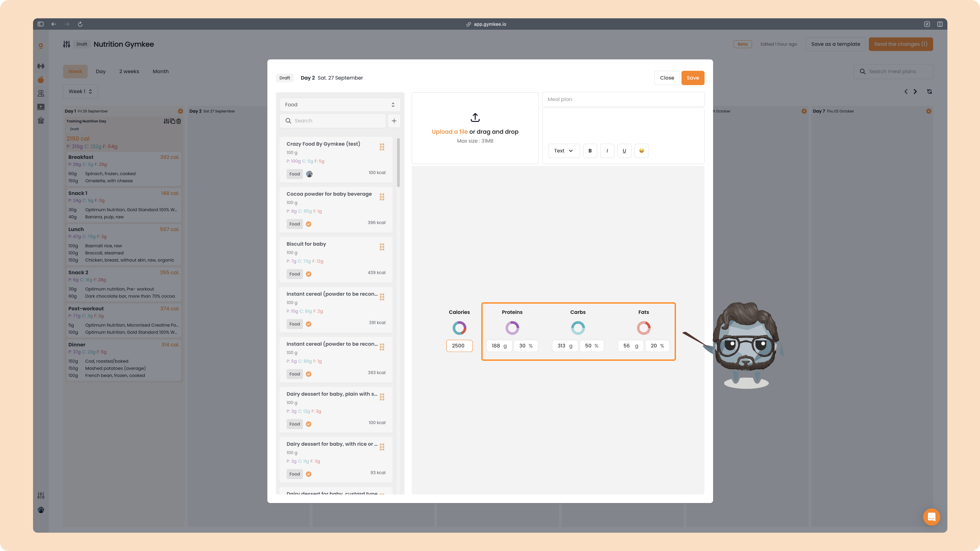Open the sliders settings icon at the sidebar bottom
Viewport: 980px width, 551px height.
point(41,495)
